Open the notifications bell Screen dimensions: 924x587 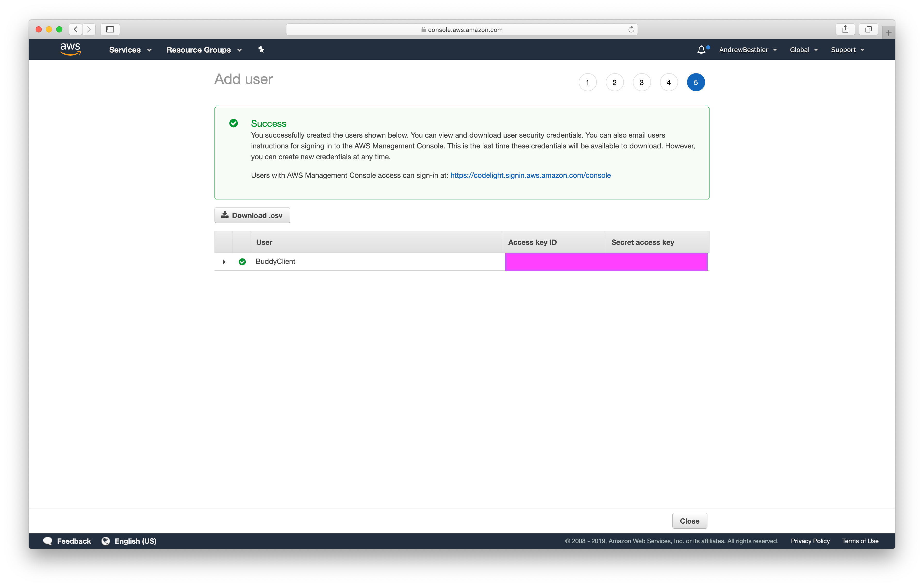coord(701,50)
